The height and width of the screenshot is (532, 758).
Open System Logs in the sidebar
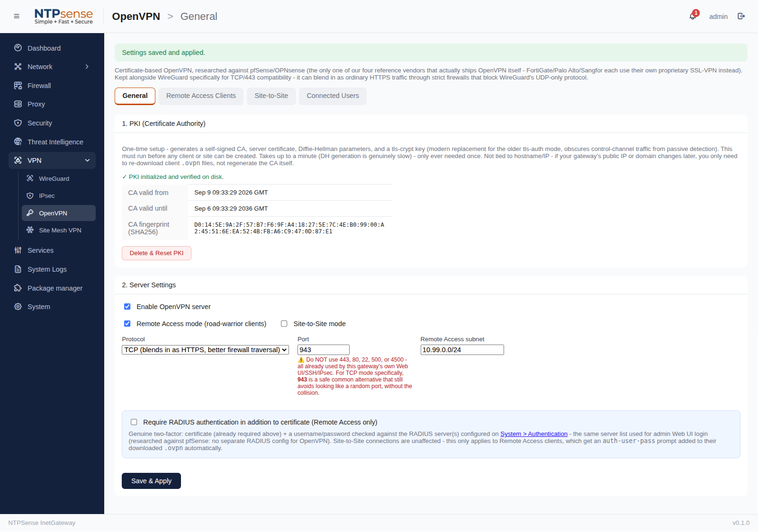click(52, 269)
